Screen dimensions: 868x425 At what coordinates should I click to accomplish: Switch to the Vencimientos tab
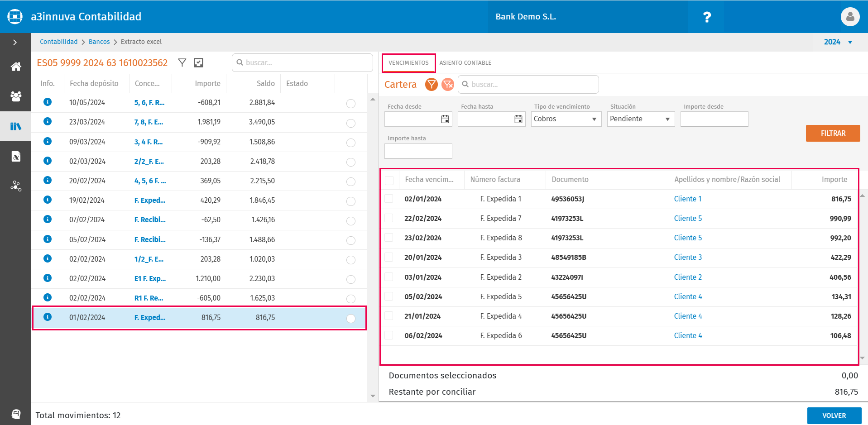pos(408,63)
